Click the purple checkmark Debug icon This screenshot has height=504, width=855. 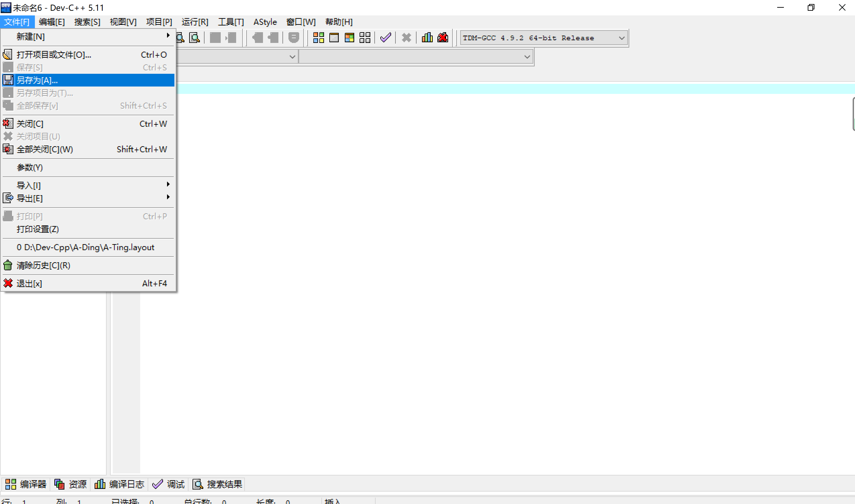(x=385, y=37)
